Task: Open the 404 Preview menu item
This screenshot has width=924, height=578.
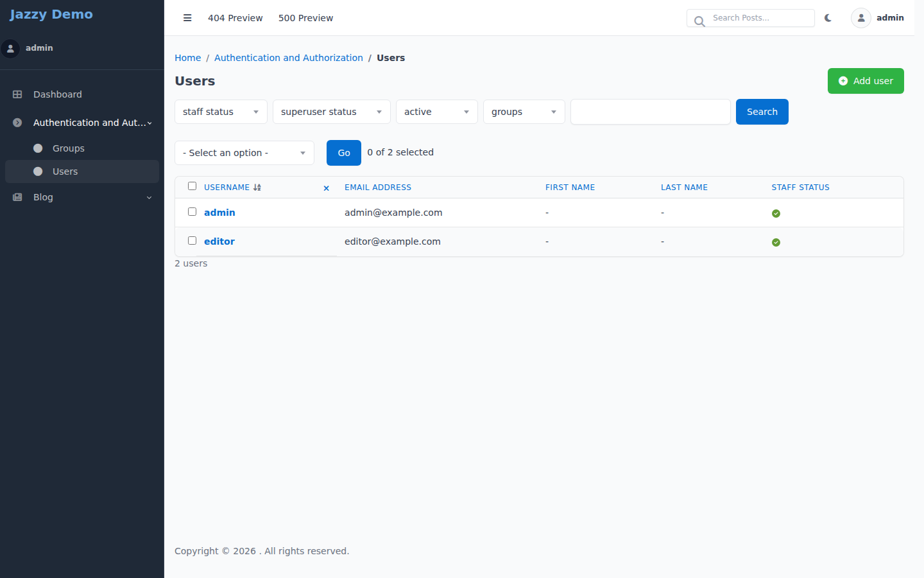Action: [235, 18]
